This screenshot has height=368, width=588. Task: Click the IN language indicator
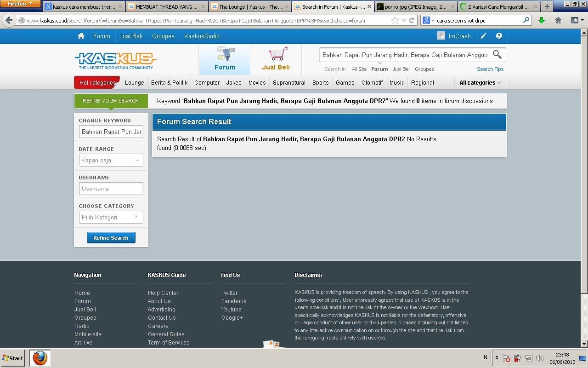485,357
